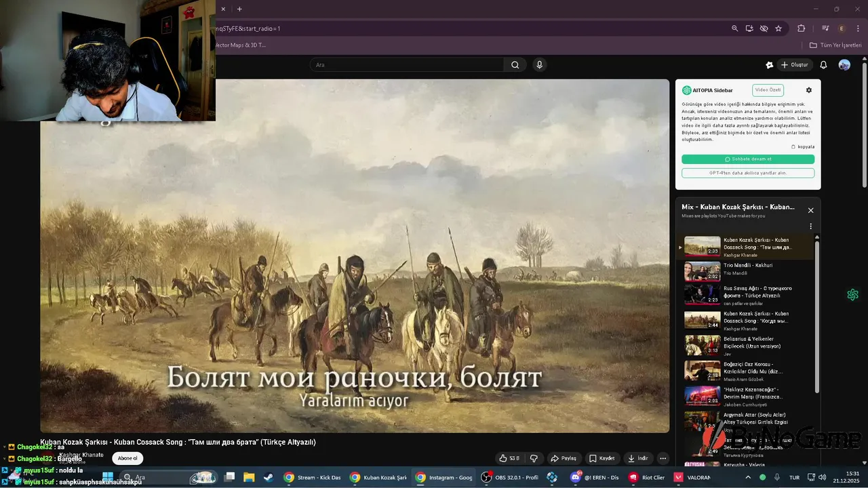Open Chrome media control icon

tap(825, 28)
